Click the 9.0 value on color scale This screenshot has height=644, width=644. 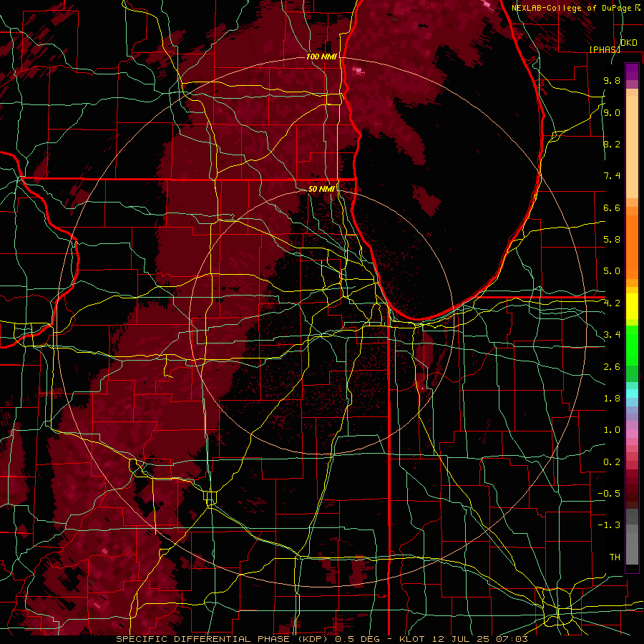612,112
